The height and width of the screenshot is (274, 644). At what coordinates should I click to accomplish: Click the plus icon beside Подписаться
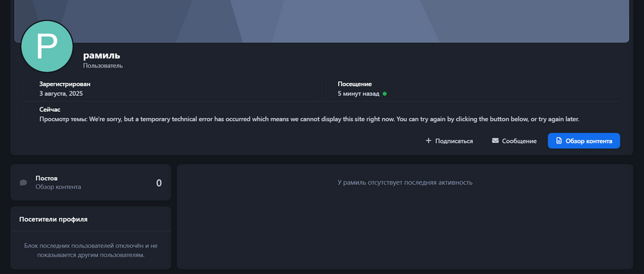click(428, 141)
